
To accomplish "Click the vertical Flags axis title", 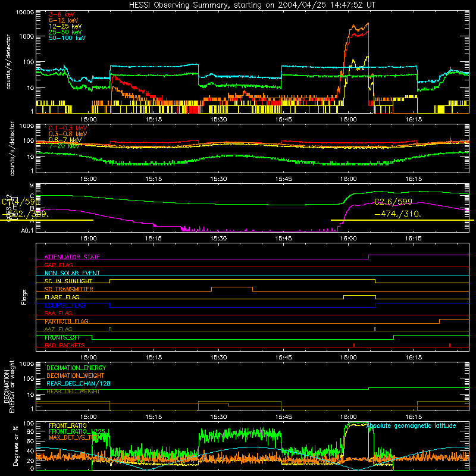I will click(x=24, y=297).
